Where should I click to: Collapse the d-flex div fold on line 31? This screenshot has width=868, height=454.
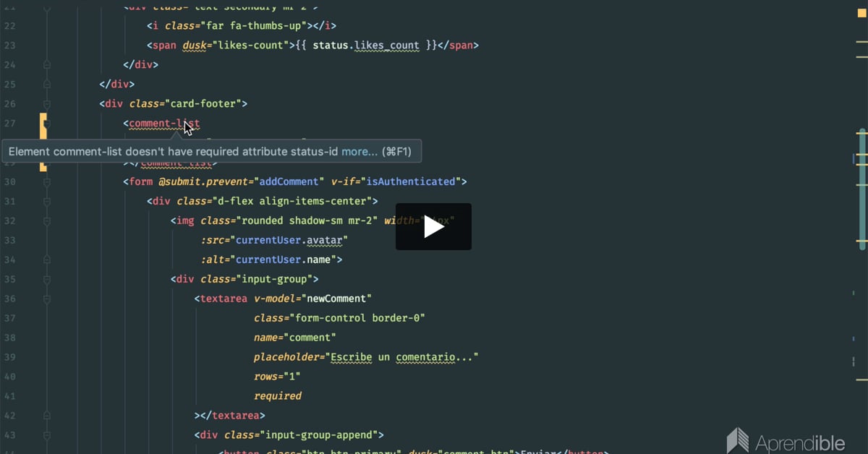point(47,201)
